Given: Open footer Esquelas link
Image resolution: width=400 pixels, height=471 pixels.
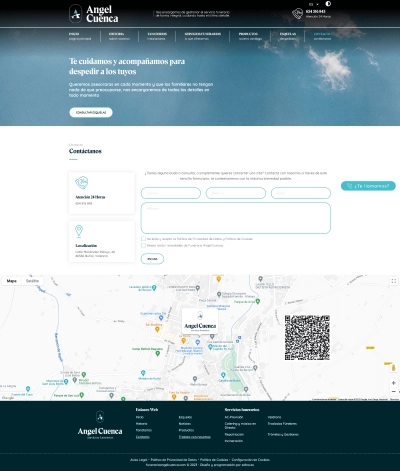Looking at the screenshot, I should [x=185, y=417].
